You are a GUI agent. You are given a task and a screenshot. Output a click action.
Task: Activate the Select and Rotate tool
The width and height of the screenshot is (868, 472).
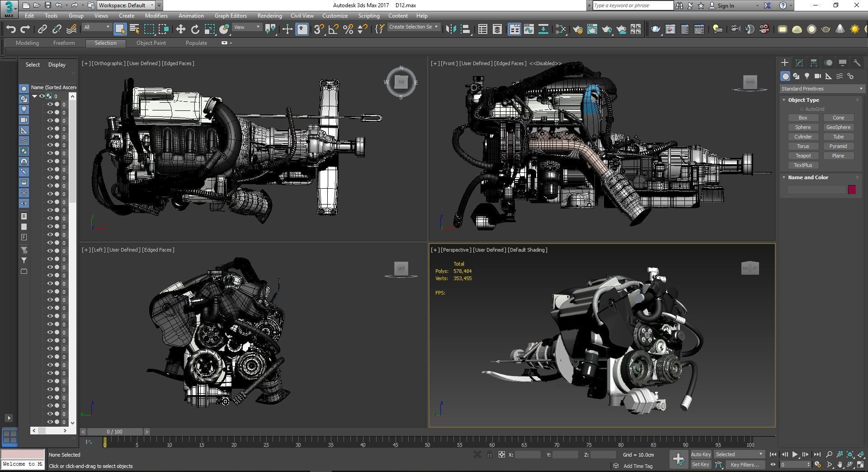[x=195, y=29]
